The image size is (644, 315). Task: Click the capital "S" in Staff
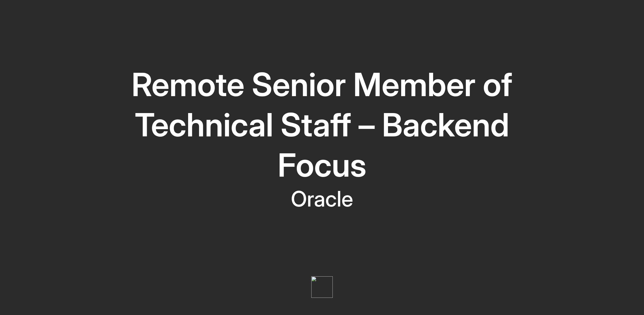tap(291, 125)
